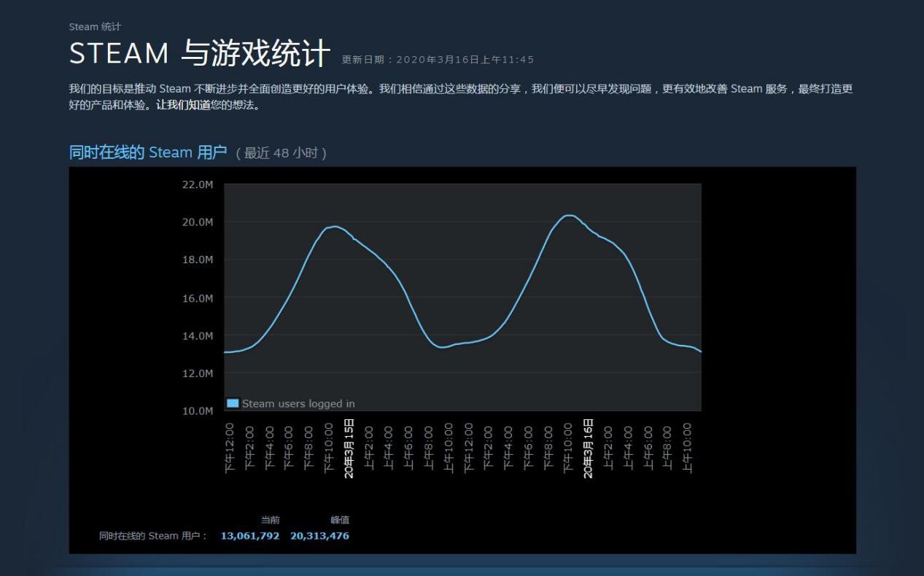Click the blue Steam users legend swatch

click(233, 403)
